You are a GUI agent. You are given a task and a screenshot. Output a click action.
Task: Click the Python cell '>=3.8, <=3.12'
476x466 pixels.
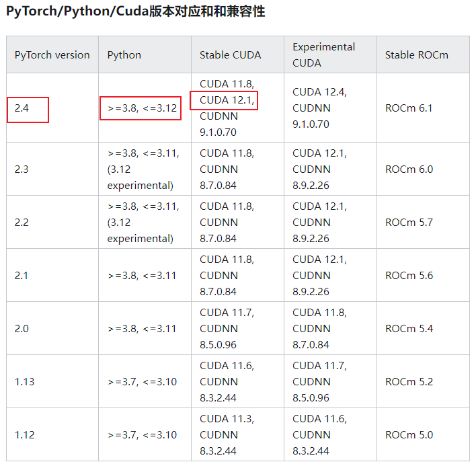(145, 108)
